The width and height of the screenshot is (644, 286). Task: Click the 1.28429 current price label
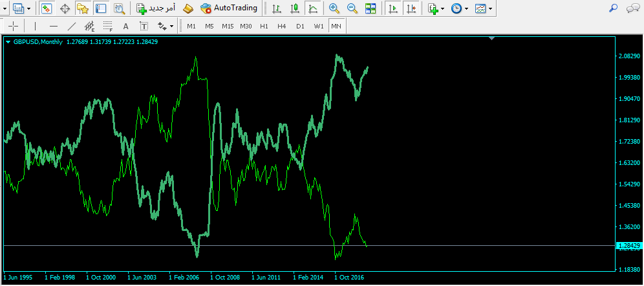click(x=628, y=246)
